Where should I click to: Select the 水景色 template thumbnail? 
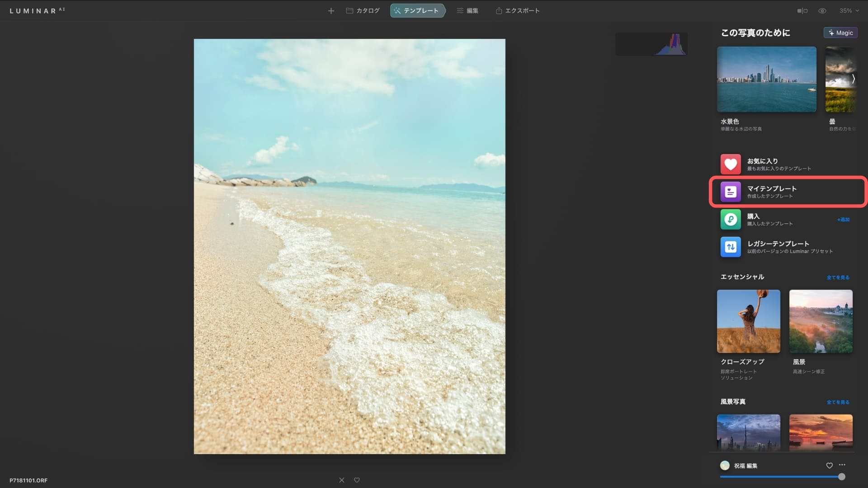[x=766, y=80]
